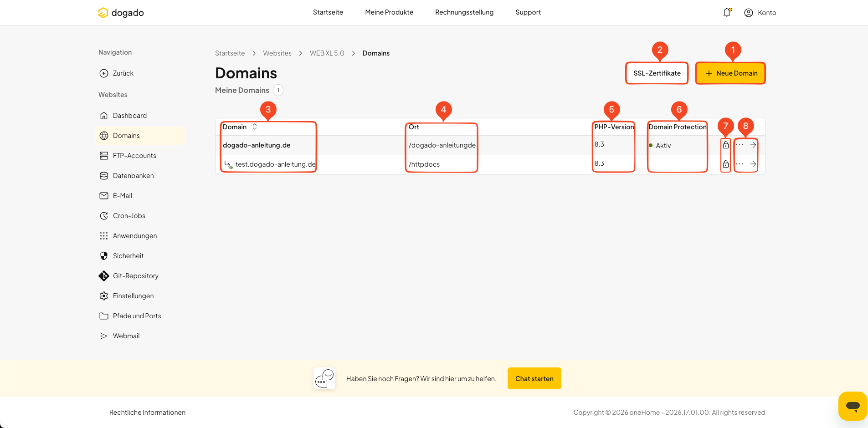Viewport: 868px width, 428px height.
Task: Click the Dashboard home icon in sidebar
Action: coord(104,116)
